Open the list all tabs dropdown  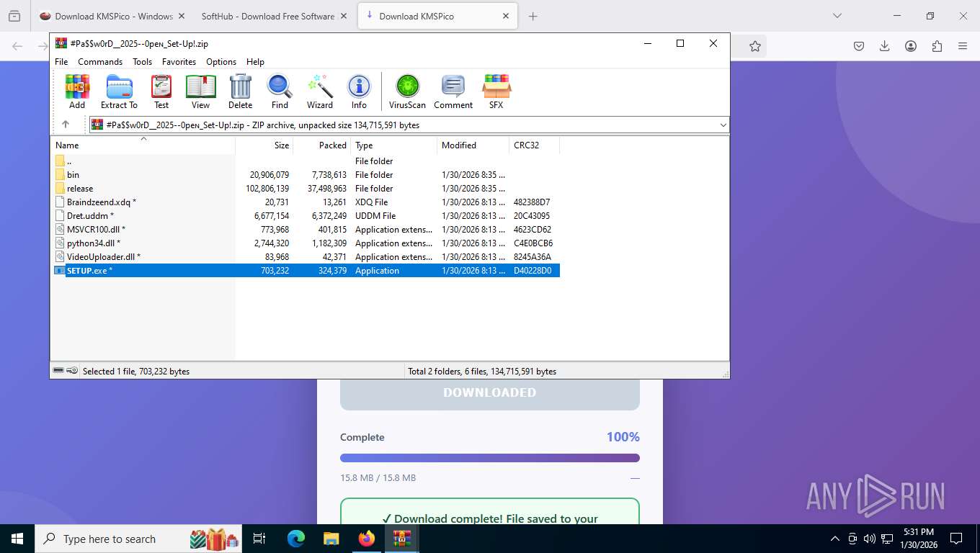click(837, 16)
